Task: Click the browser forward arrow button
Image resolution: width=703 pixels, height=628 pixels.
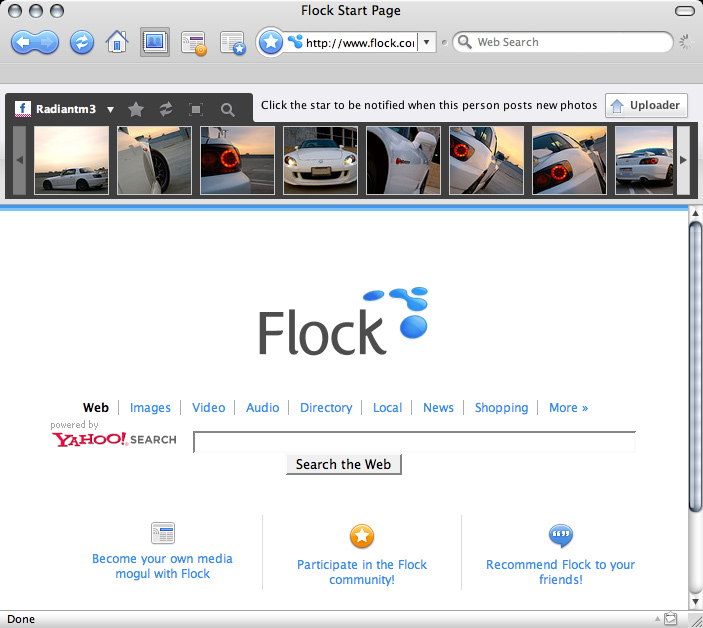Action: 47,43
